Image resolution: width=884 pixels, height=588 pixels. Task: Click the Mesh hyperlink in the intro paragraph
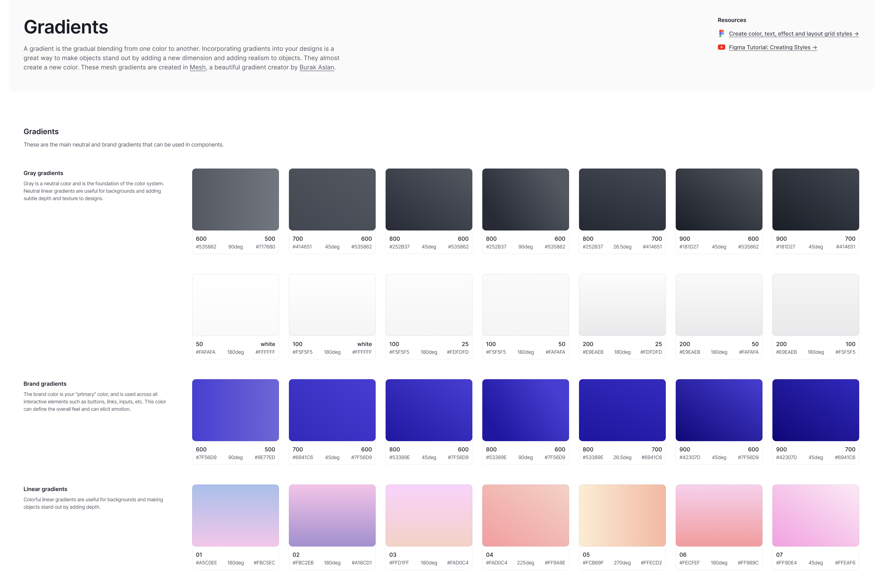[x=197, y=67]
